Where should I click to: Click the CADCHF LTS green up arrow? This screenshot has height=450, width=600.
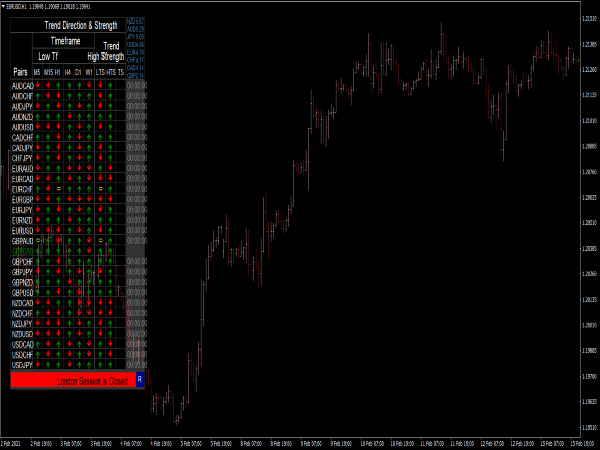point(100,137)
